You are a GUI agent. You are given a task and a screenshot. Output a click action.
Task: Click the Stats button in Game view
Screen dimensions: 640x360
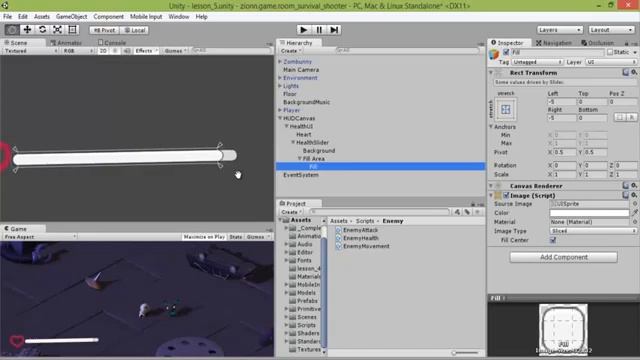pyautogui.click(x=236, y=237)
